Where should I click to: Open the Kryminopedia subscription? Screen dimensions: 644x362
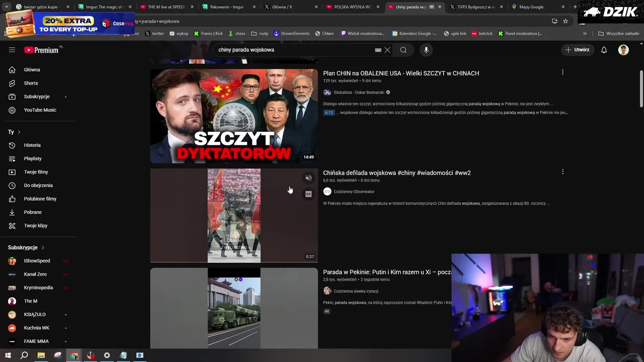click(38, 288)
